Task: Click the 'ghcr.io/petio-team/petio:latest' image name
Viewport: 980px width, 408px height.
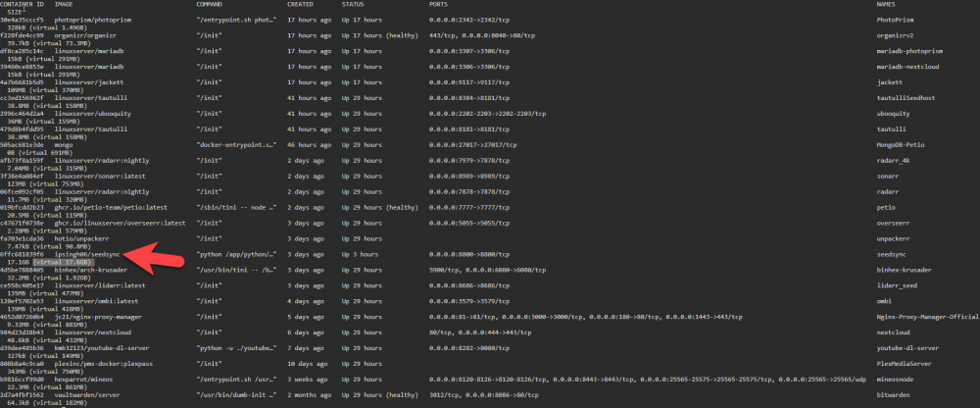Action: click(x=112, y=208)
